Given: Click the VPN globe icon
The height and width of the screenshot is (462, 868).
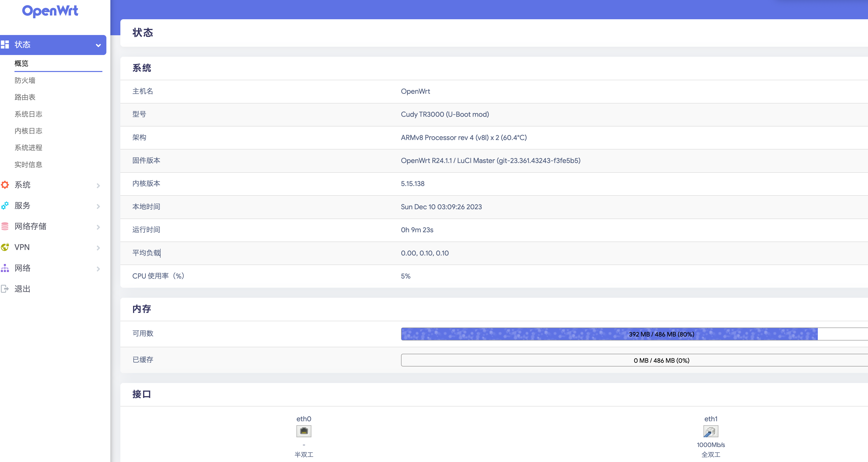Looking at the screenshot, I should coord(5,247).
